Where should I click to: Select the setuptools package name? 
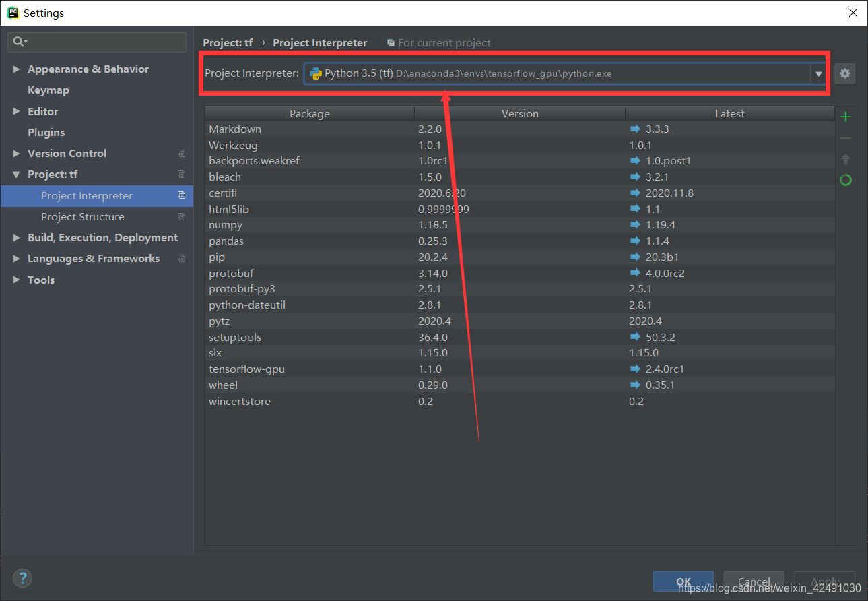pyautogui.click(x=235, y=338)
